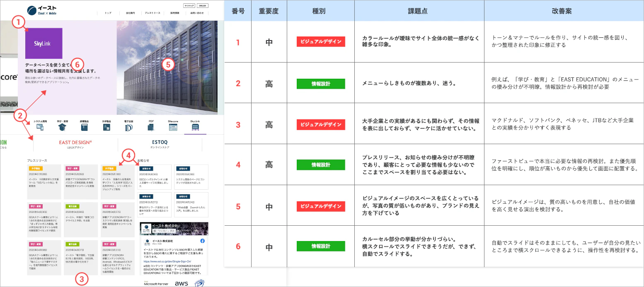This screenshot has width=644, height=287.
Task: Click the ENGLISH language button
Action: (202, 6)
